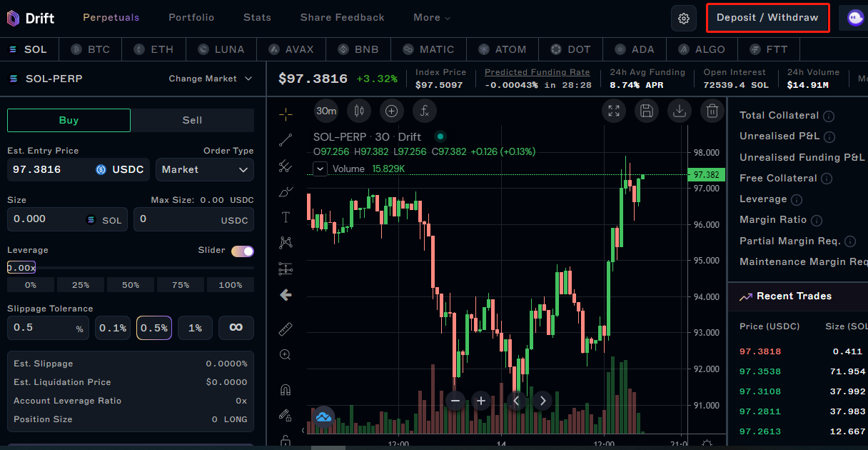The width and height of the screenshot is (868, 450).
Task: Toggle the leverage Slider switch
Action: click(x=243, y=251)
